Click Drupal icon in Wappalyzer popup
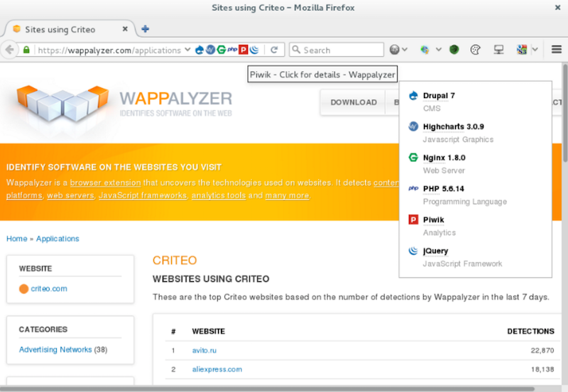568x392 pixels. coord(413,96)
